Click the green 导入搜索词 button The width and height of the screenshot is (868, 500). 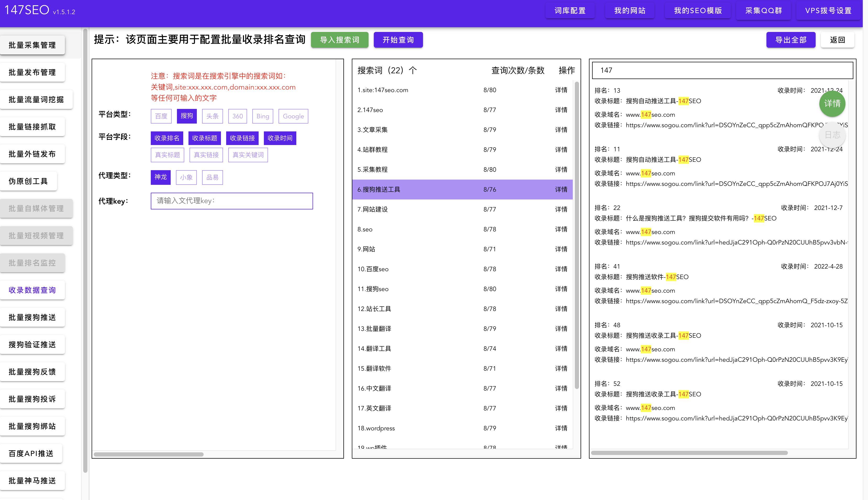tap(340, 40)
